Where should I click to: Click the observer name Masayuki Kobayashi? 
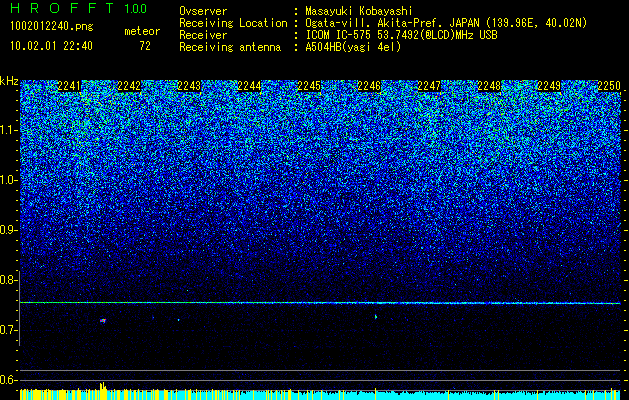[x=359, y=11]
